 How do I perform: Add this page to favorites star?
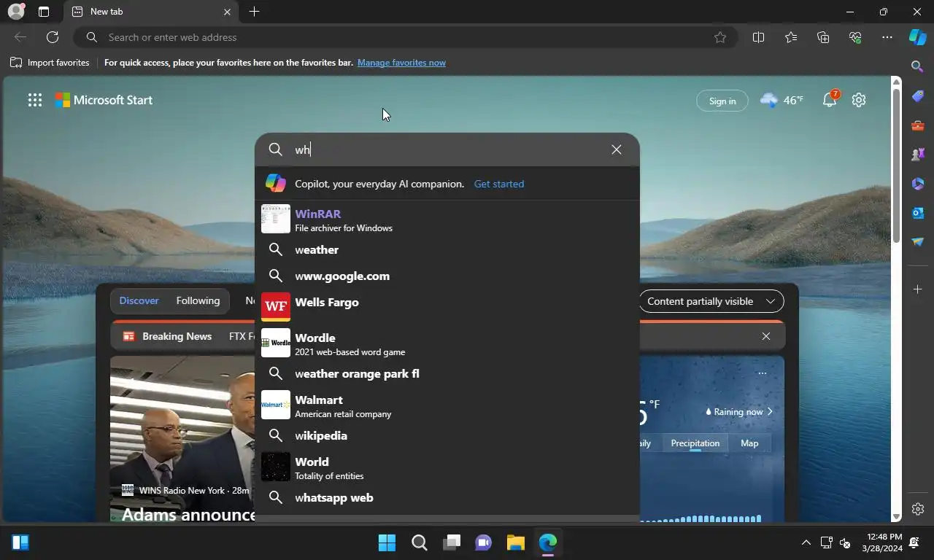tap(720, 37)
